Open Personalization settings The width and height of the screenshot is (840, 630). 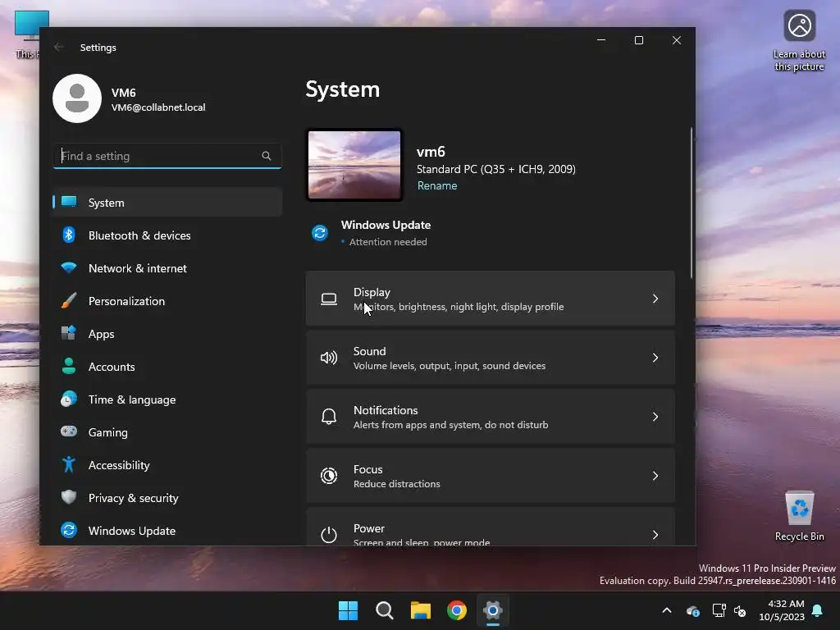click(167, 301)
